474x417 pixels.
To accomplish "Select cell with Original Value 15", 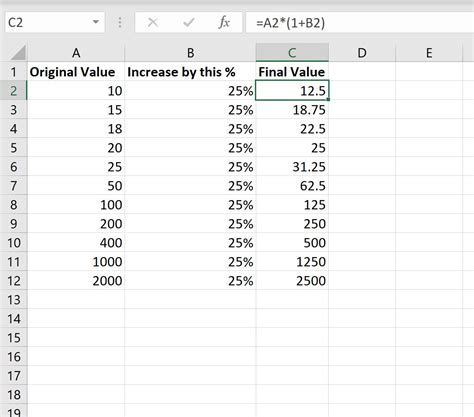I will (76, 110).
